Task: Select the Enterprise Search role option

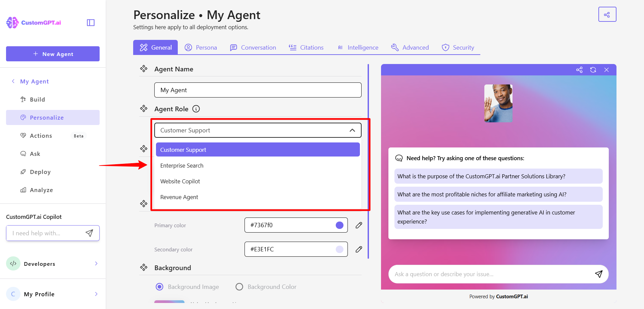Action: 258,166
